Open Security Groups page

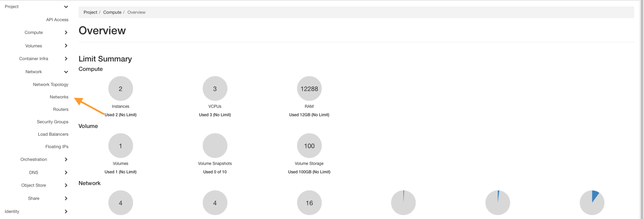[52, 122]
